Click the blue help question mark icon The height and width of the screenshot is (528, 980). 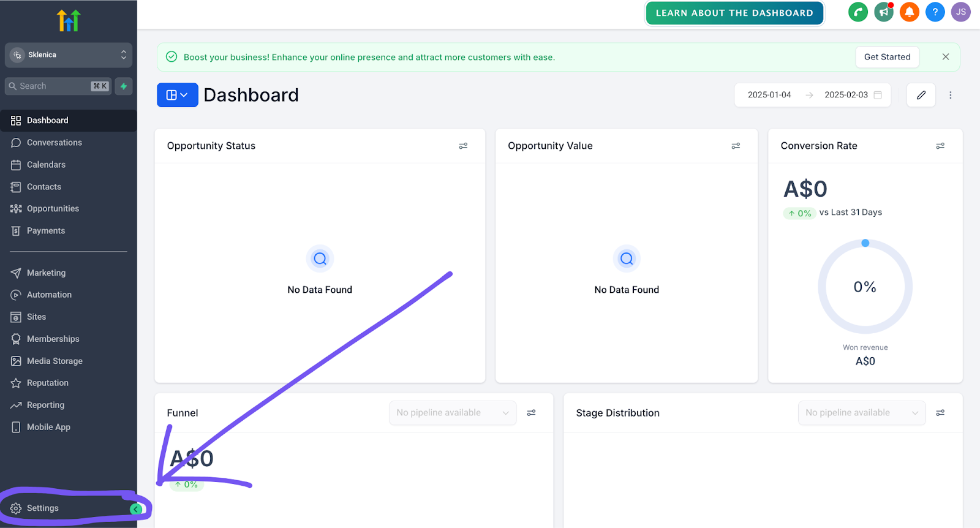[x=935, y=12]
